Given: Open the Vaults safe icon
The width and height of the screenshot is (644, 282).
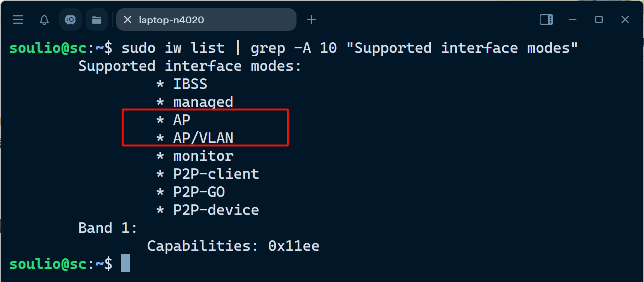Looking at the screenshot, I should [x=71, y=19].
